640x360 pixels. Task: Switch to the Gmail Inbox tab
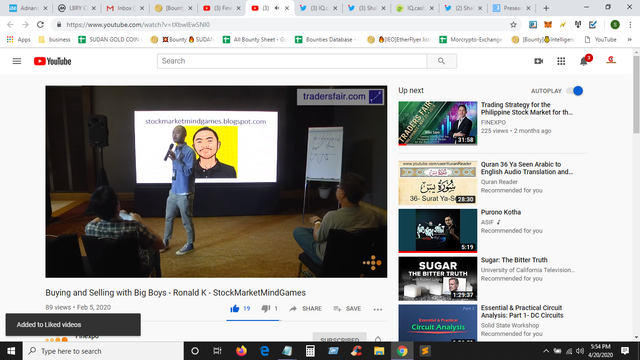point(124,8)
